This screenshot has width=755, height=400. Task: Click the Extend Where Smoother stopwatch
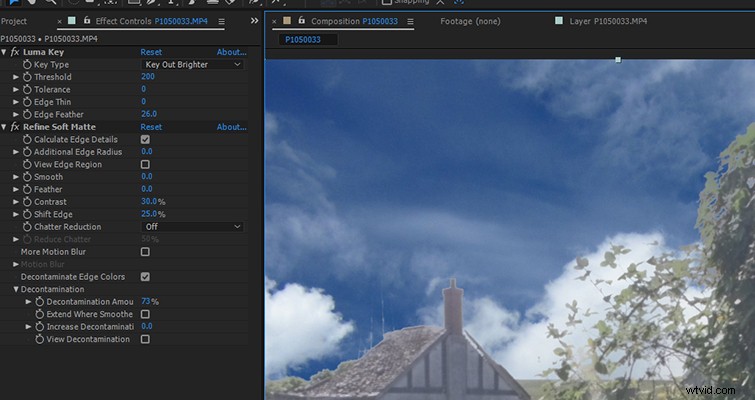[39, 314]
